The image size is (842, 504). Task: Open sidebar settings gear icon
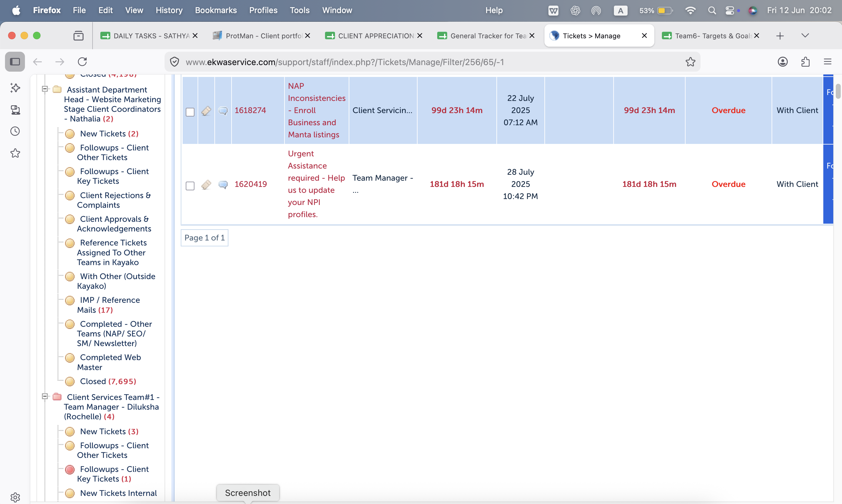(x=15, y=497)
